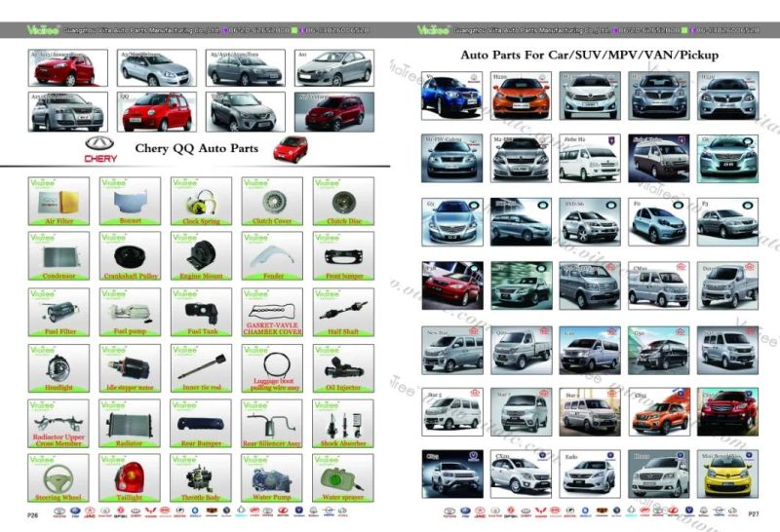Select the light blue F0 hatchback thumbnail
The width and height of the screenshot is (780, 532).
[x=659, y=222]
